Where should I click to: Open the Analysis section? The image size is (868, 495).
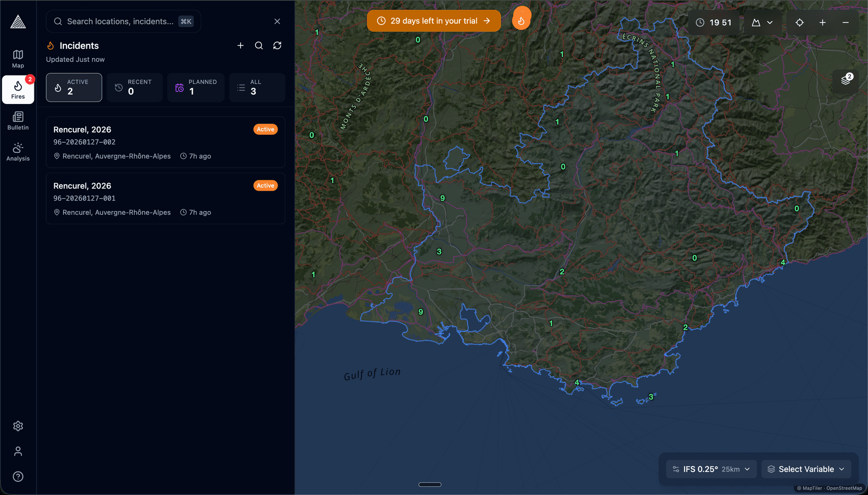18,152
